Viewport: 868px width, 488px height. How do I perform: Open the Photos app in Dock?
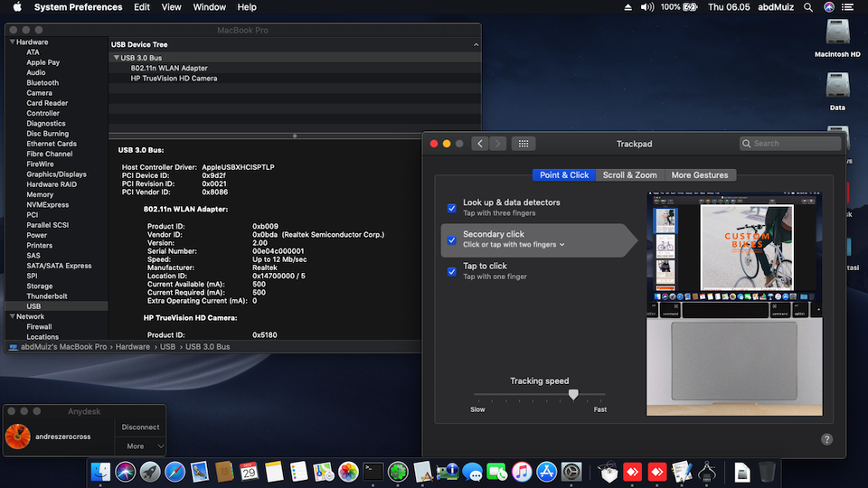click(x=348, y=471)
